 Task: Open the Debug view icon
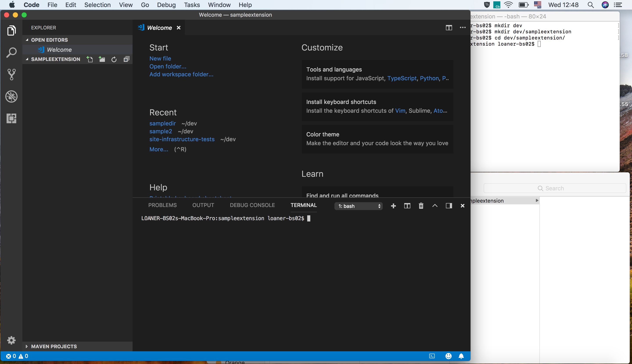point(11,96)
